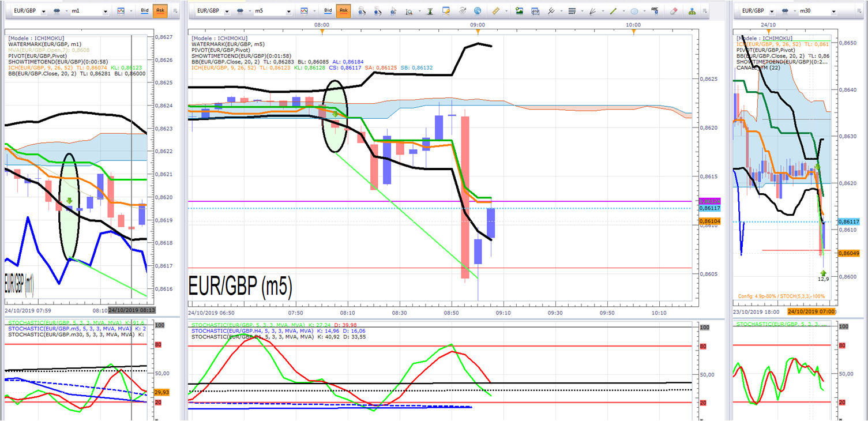The image size is (868, 421).
Task: Click the first search-pointer icon after Ask
Action: click(x=362, y=11)
